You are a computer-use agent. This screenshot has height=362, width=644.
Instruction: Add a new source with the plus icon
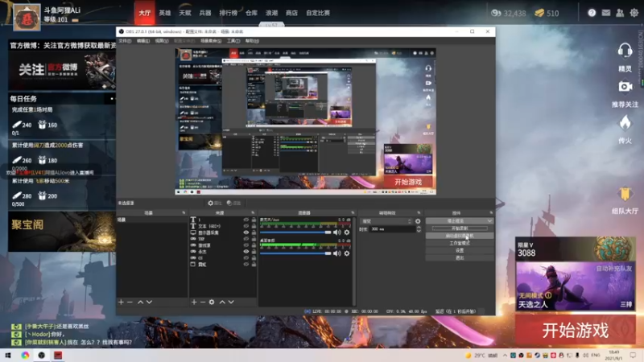click(194, 302)
